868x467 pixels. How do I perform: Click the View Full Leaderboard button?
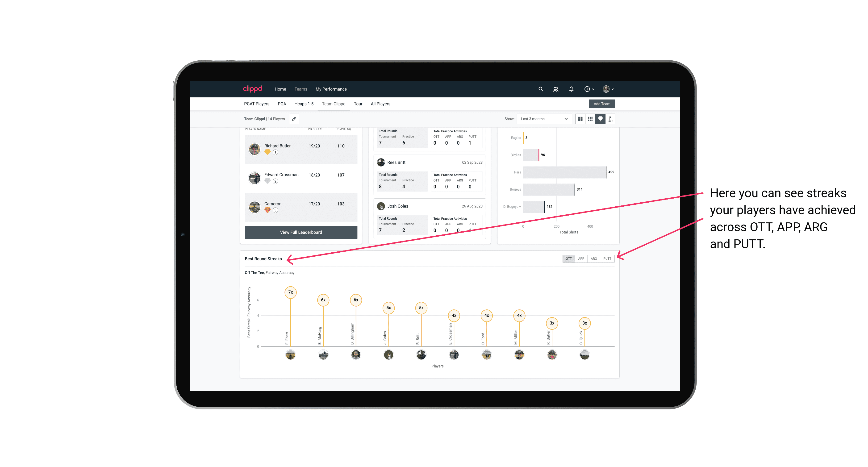click(x=301, y=232)
